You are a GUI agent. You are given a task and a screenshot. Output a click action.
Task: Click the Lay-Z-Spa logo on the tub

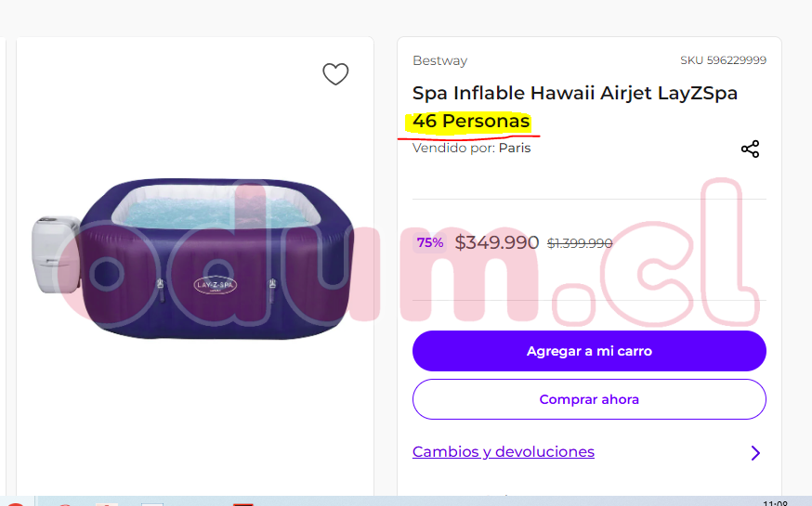215,283
